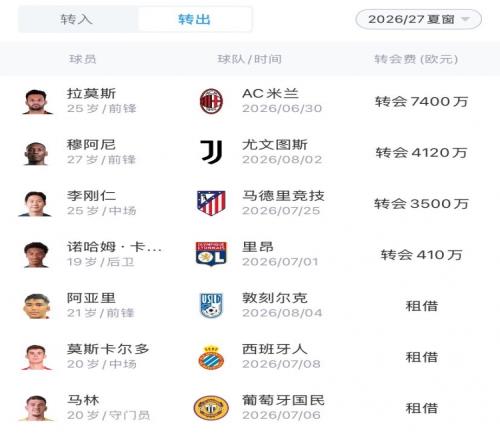Click team name 马德里竞技

click(283, 196)
